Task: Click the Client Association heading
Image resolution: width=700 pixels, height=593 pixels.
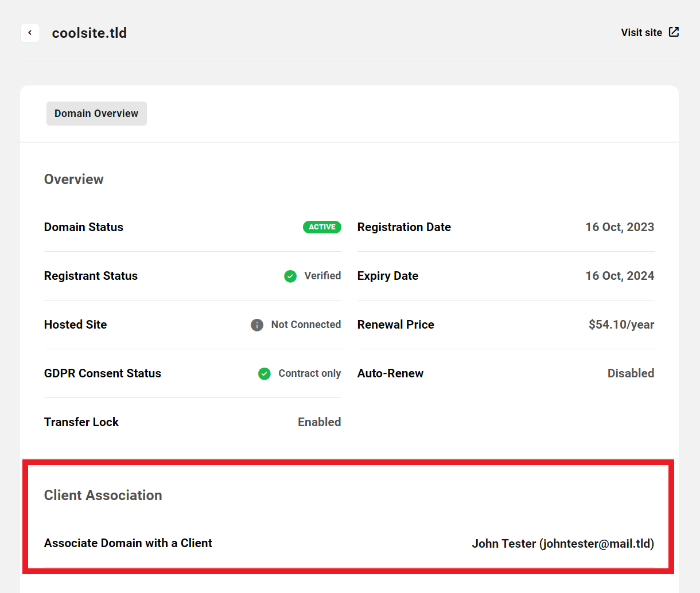Action: tap(103, 496)
